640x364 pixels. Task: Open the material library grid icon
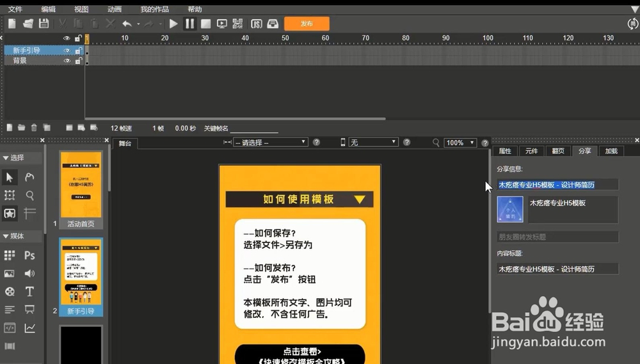pyautogui.click(x=10, y=255)
